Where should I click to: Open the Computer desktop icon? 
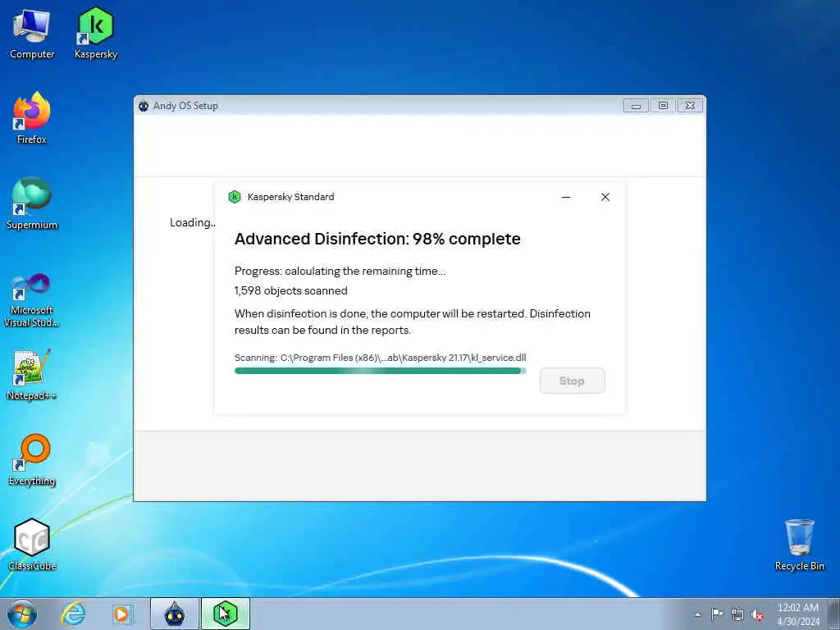[x=32, y=34]
